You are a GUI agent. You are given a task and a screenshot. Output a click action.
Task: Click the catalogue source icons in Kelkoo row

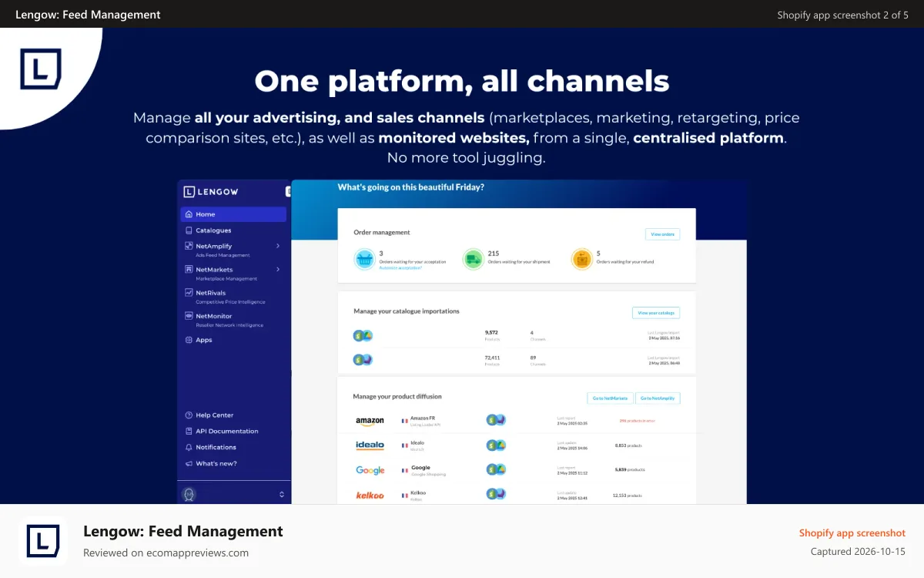point(496,493)
